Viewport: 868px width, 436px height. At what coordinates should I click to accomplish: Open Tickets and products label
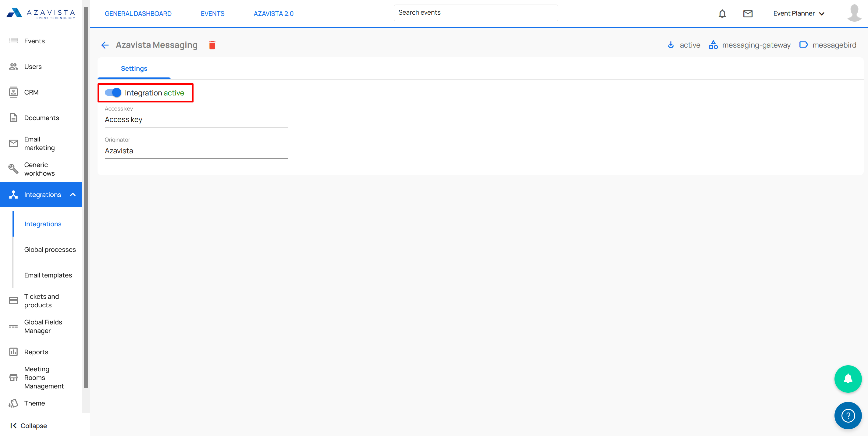(x=41, y=301)
